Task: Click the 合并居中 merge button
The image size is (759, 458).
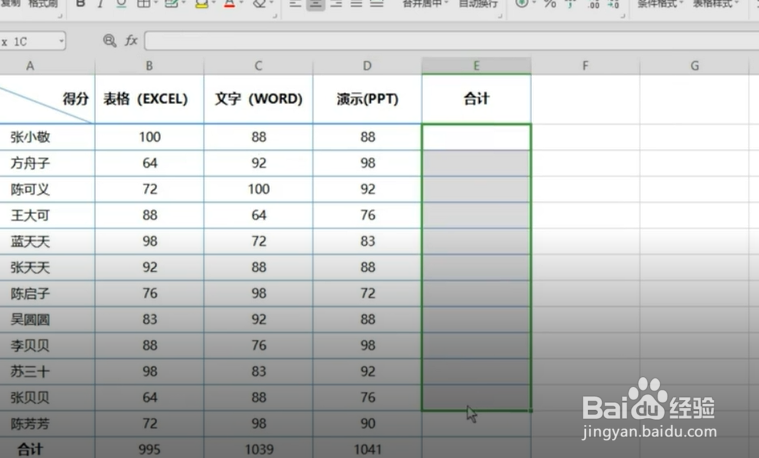Action: pos(423,3)
